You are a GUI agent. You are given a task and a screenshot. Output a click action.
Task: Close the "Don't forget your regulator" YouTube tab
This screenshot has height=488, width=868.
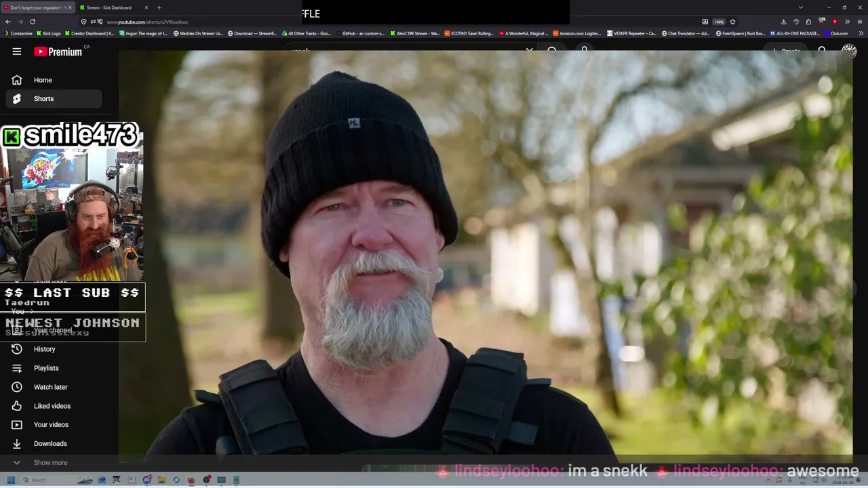[70, 7]
